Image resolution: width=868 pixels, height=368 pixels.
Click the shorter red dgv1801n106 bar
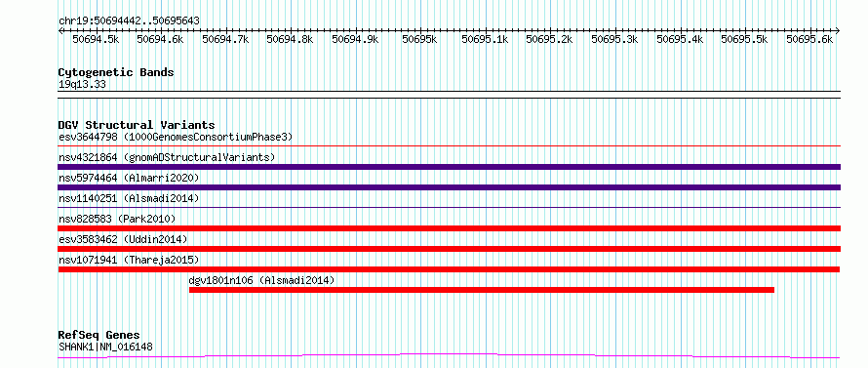click(x=482, y=290)
